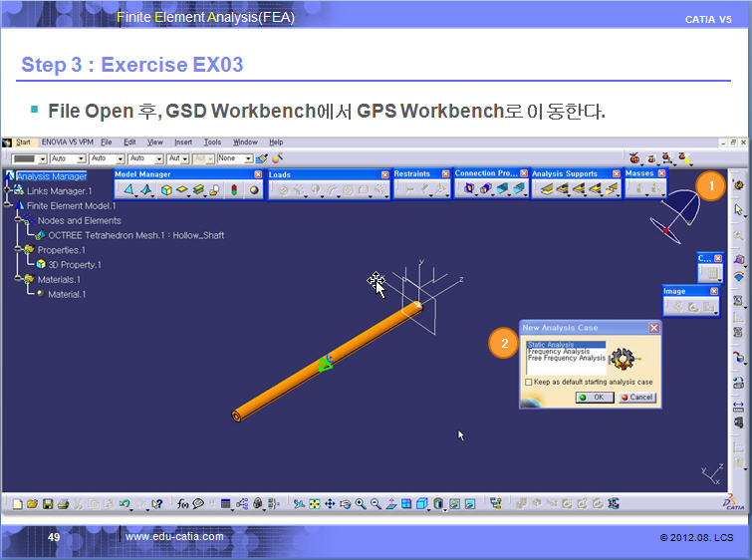Click the Print icon in bottom toolbar
The width and height of the screenshot is (752, 560).
point(62,504)
